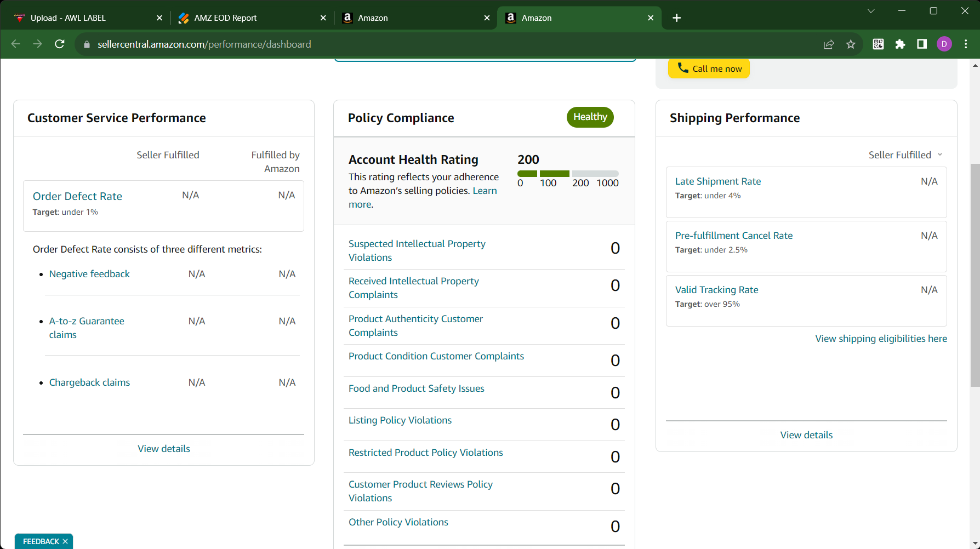Screen dimensions: 980x549
Task: Close the first Amazon tab
Action: (x=487, y=18)
